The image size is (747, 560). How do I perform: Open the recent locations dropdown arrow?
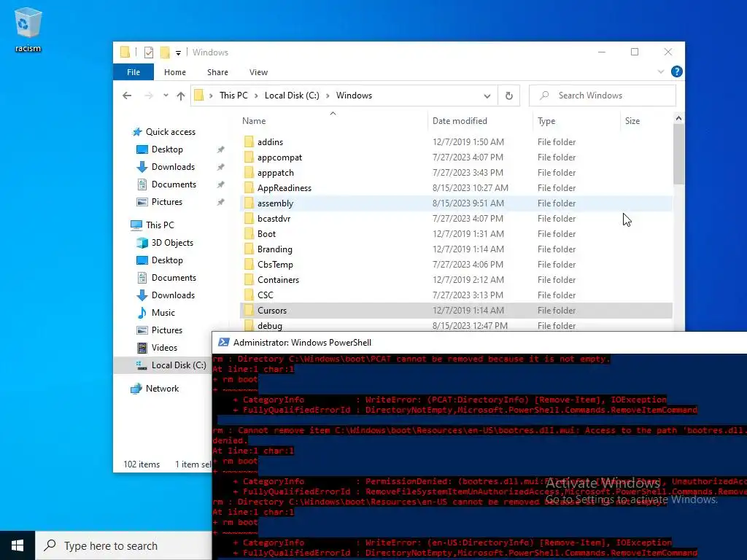click(x=166, y=96)
